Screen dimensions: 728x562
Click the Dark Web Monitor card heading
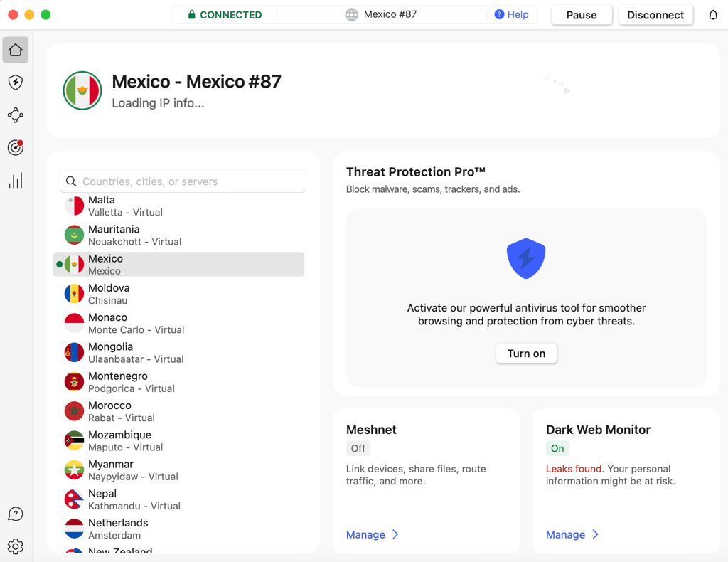(598, 430)
